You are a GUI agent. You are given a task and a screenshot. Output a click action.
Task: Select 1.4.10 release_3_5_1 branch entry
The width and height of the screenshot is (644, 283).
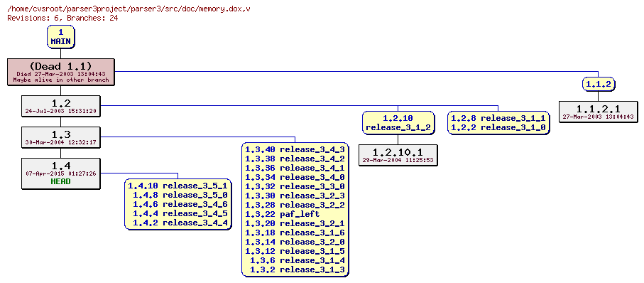pos(178,186)
